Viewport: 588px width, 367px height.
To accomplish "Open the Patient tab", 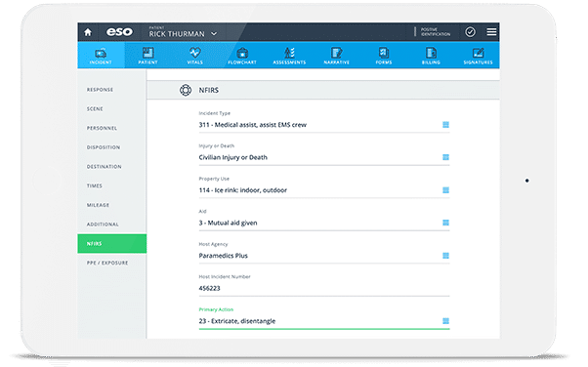I will point(147,55).
